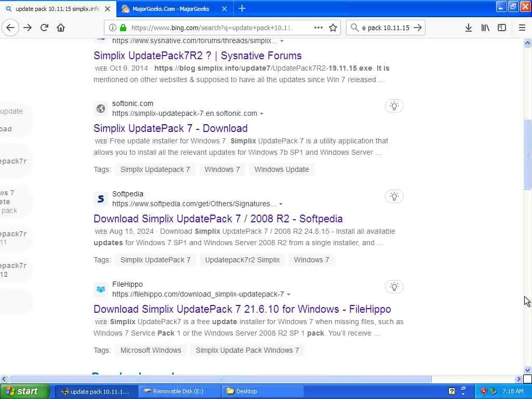Go back to the previous page
Viewport: 532px width, 399px height.
click(10, 28)
